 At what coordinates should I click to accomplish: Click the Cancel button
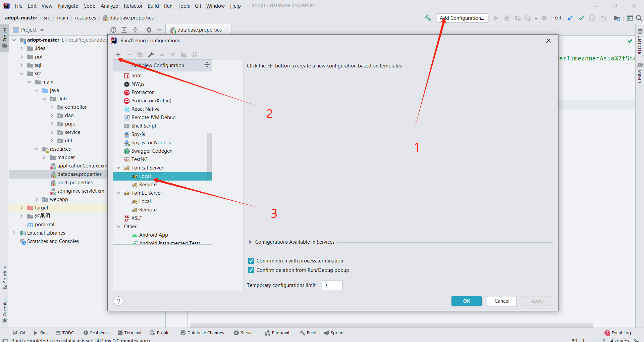pyautogui.click(x=502, y=301)
